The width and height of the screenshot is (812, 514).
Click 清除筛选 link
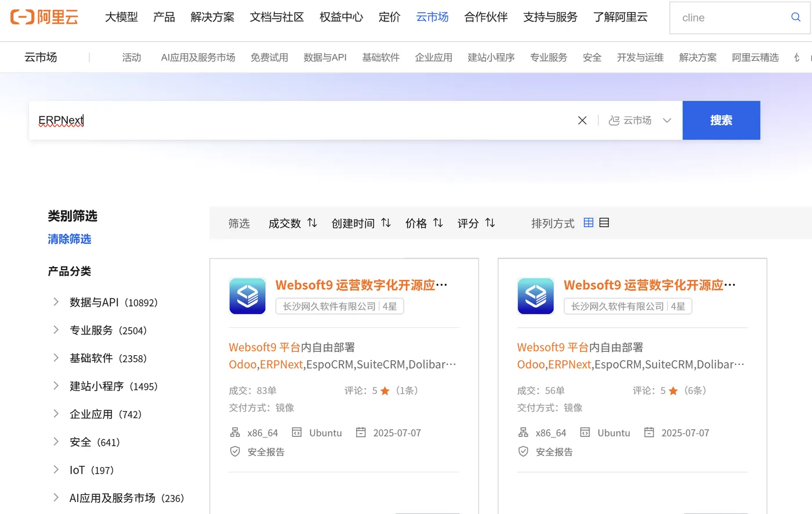click(x=70, y=239)
